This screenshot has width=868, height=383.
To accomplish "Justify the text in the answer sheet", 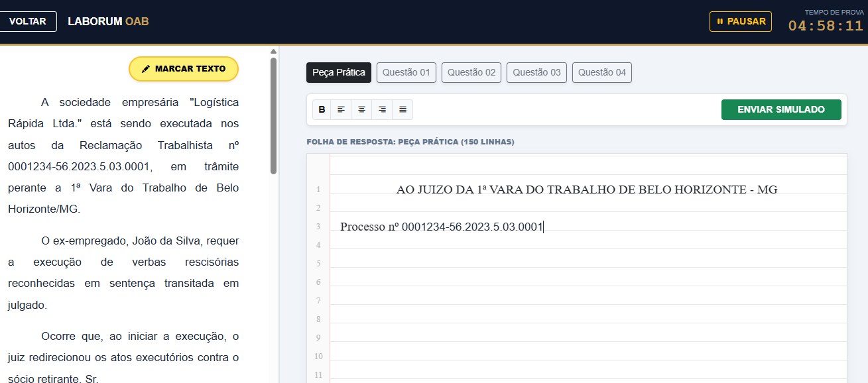I will [x=403, y=109].
